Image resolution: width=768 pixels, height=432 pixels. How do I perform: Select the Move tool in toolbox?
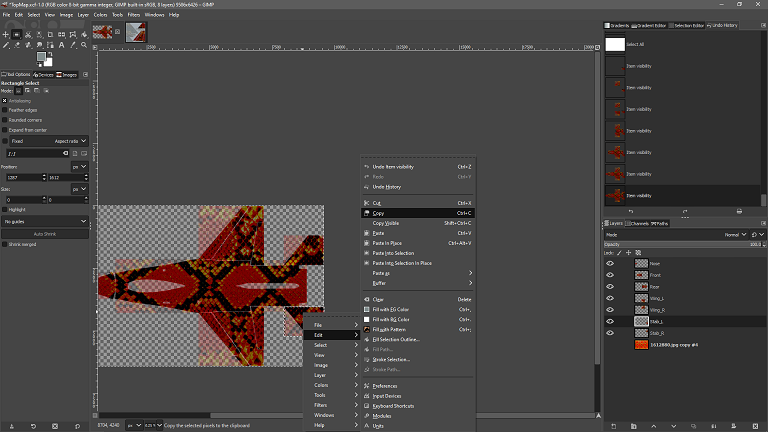click(x=5, y=34)
